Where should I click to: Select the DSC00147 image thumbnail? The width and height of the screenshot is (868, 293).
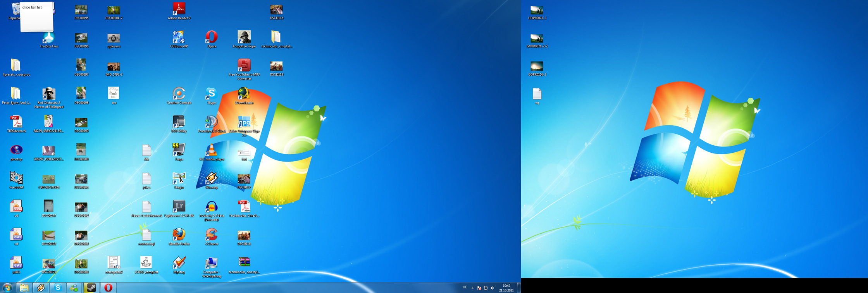(x=49, y=209)
